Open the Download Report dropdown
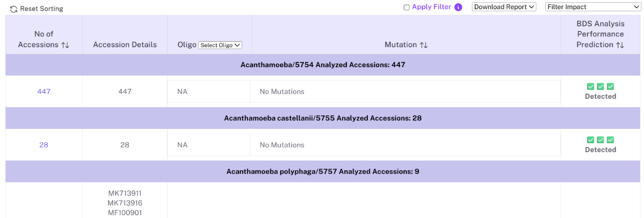Image resolution: width=644 pixels, height=218 pixels. [504, 7]
